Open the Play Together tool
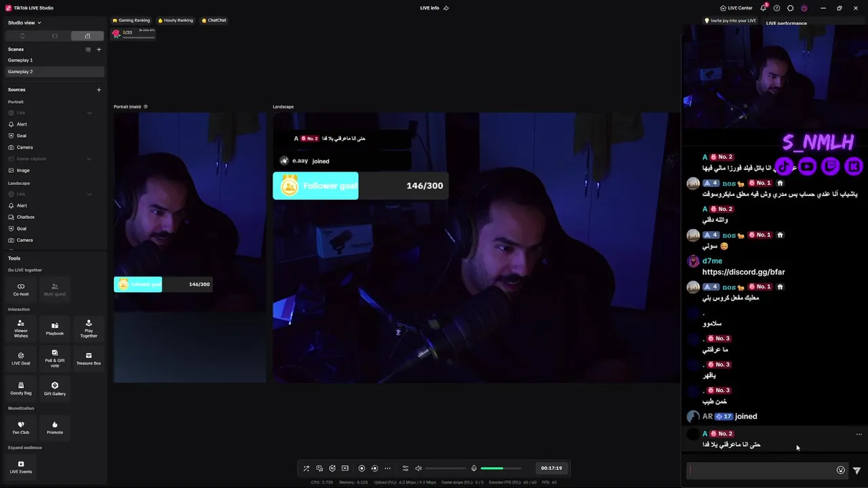The image size is (868, 488). point(89,329)
